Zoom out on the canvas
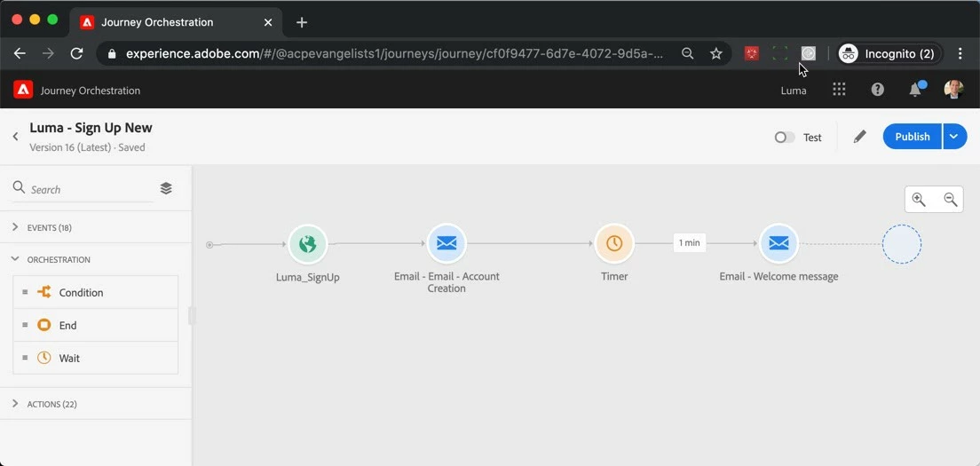The image size is (980, 466). point(951,199)
